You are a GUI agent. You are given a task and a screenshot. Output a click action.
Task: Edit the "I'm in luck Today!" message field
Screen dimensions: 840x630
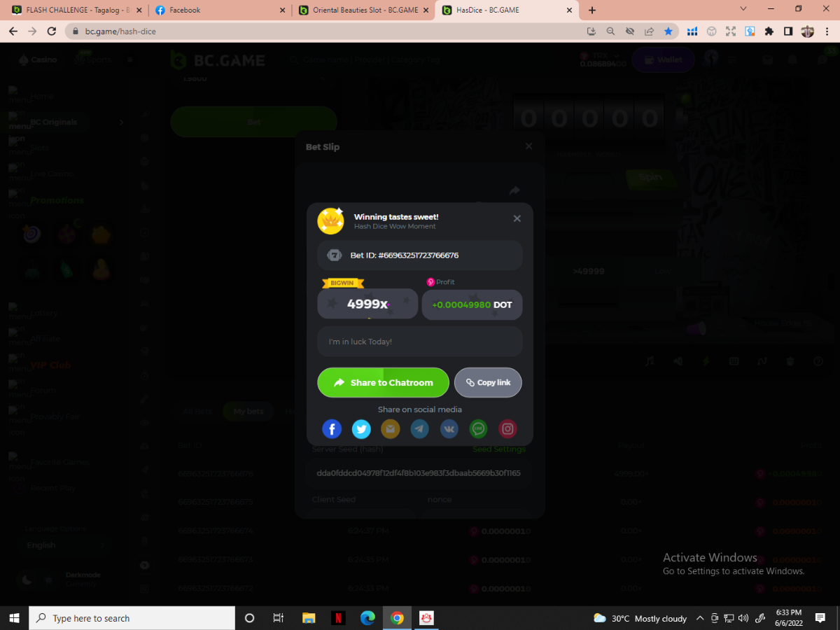coord(420,342)
